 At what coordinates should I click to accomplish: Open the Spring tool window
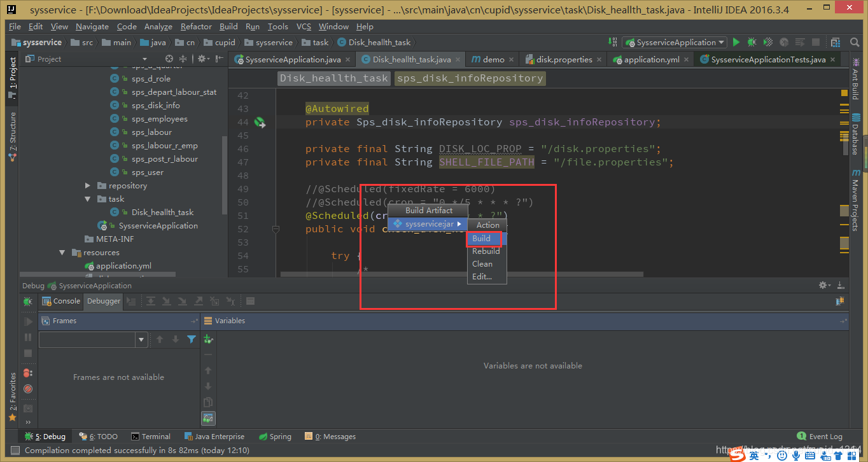tap(275, 437)
